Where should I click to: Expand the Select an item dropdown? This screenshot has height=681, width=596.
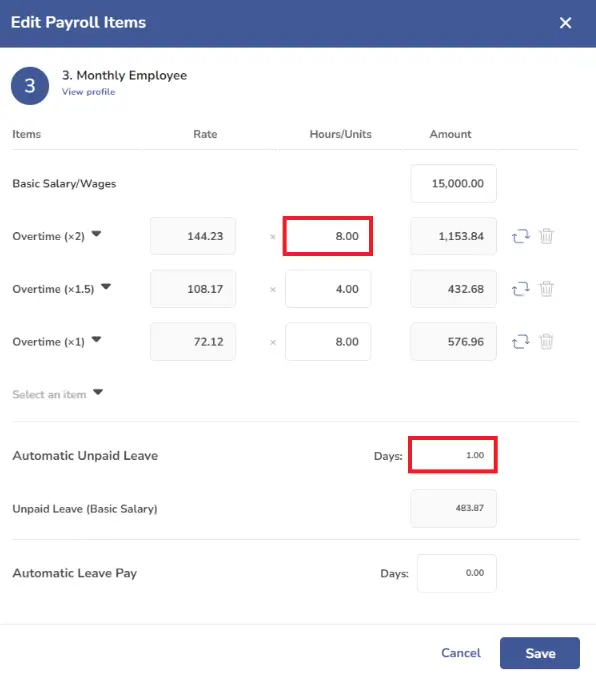click(x=57, y=394)
